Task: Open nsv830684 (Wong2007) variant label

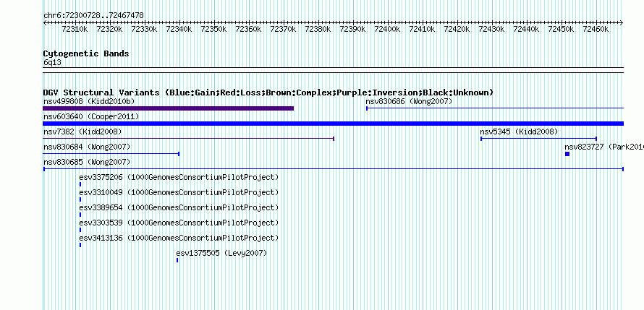Action: [x=87, y=147]
